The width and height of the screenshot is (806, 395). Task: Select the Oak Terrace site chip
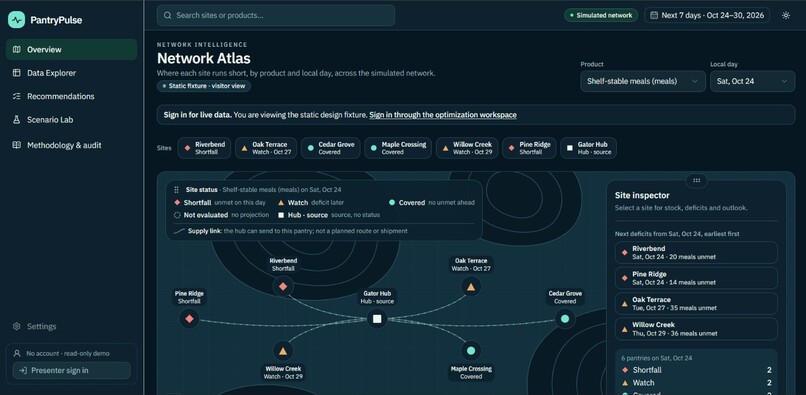266,148
